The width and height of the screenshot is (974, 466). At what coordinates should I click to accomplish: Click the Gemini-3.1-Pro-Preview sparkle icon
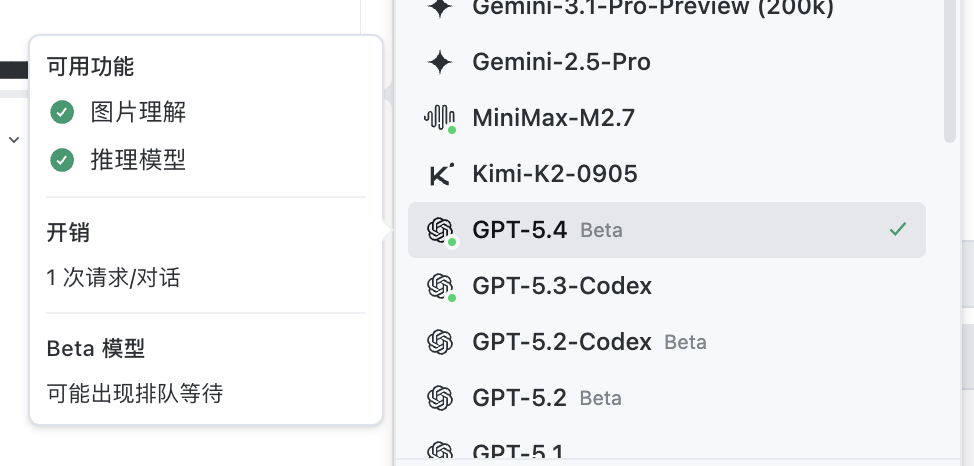(440, 8)
